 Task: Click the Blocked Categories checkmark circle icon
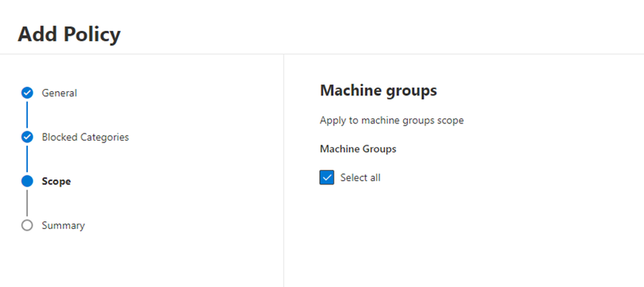click(x=27, y=137)
